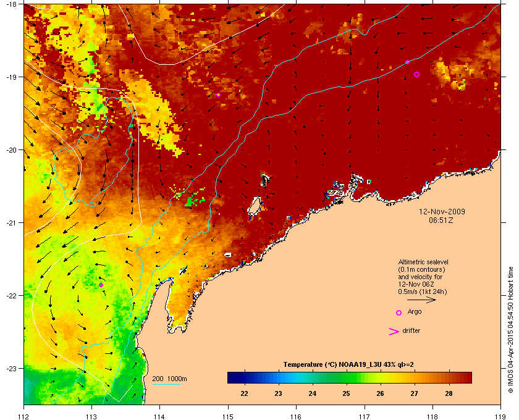Click the latitude axis label -20
Viewport: 519px width, 420px height.
click(11, 150)
